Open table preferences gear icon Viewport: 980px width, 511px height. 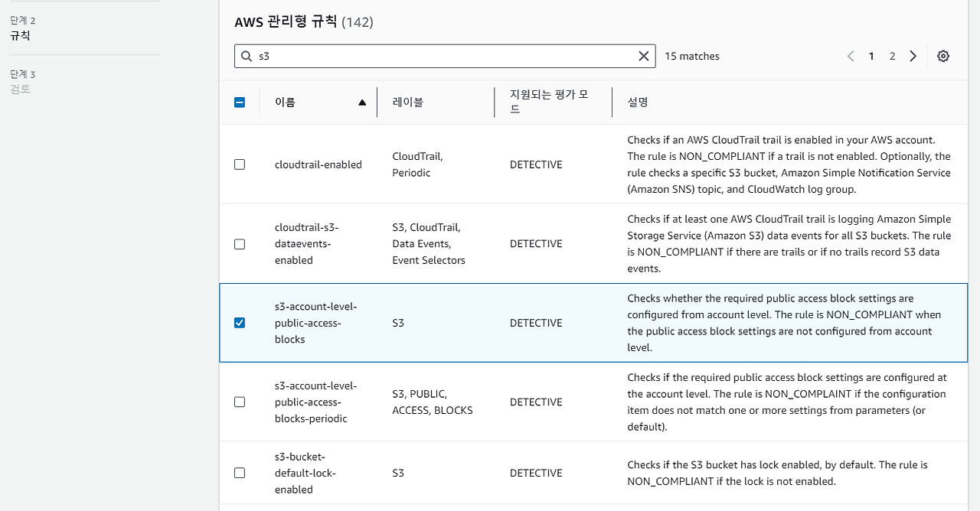click(943, 56)
